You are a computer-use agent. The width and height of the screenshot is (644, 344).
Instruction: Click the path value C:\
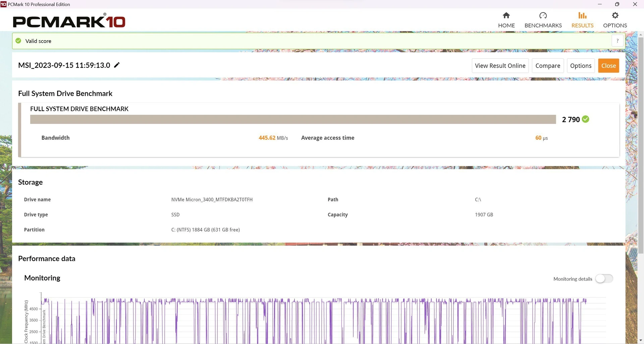[x=478, y=200]
